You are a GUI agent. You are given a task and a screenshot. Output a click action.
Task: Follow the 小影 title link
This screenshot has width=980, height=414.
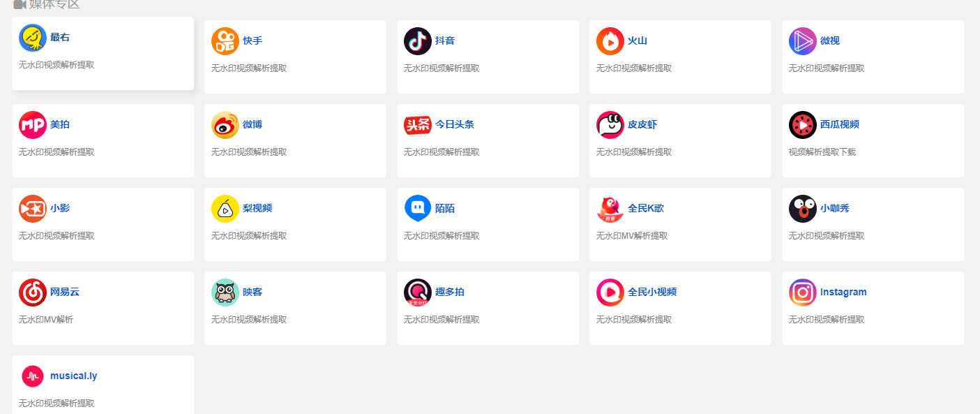pyautogui.click(x=60, y=208)
